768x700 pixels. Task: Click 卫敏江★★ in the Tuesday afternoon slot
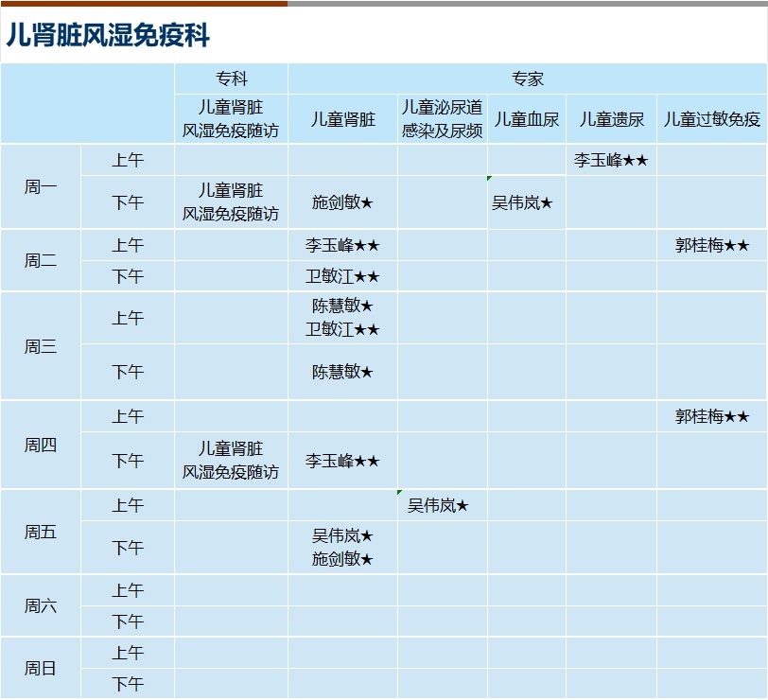click(342, 276)
